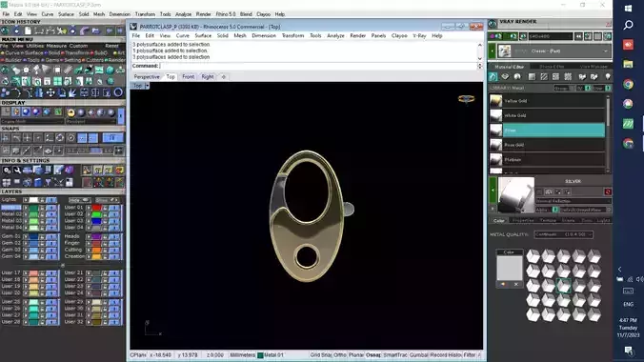Open File Explorer from the taskbar
Screen dimensions: 644x362
[x=628, y=64]
